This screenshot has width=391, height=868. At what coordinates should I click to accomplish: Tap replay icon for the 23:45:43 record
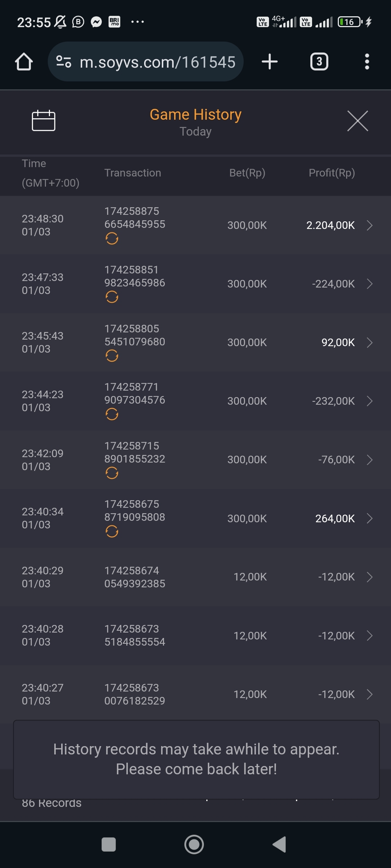coord(112,356)
